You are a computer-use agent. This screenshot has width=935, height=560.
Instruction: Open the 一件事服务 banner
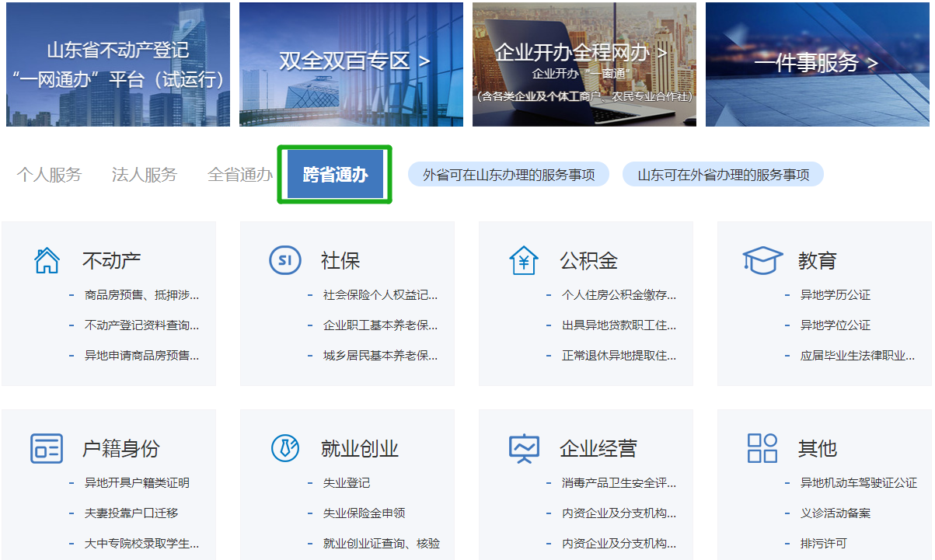tap(818, 64)
